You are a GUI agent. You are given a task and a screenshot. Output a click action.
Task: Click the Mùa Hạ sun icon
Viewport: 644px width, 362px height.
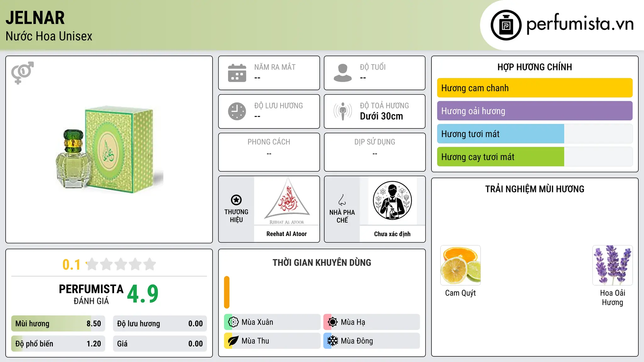click(x=333, y=322)
